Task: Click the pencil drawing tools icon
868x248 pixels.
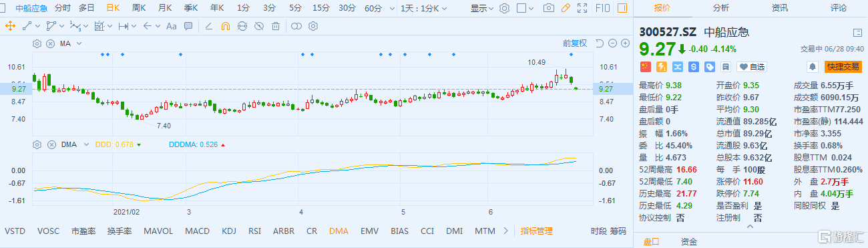Action: pyautogui.click(x=566, y=8)
